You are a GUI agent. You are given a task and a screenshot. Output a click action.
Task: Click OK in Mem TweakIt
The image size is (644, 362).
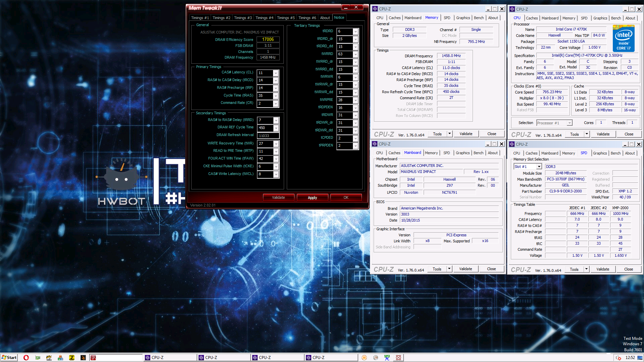click(346, 197)
